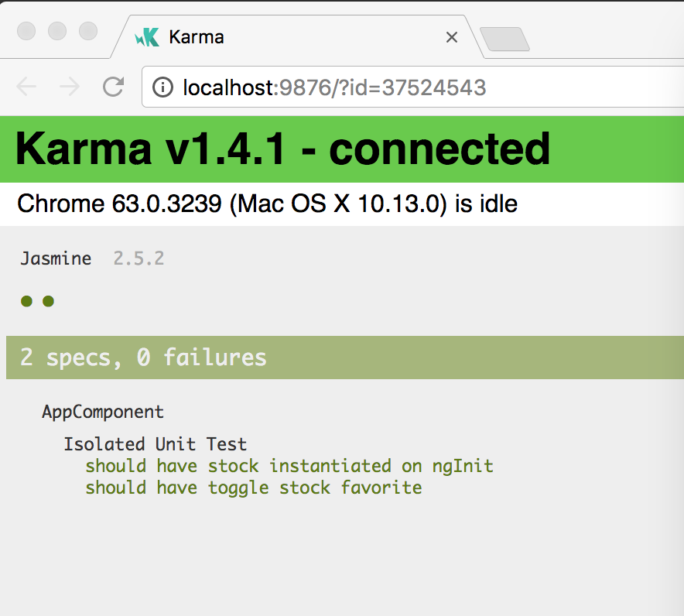Screen dimensions: 684x616
Task: Click the Karma logo favicon on the browser tab
Action: tap(149, 36)
